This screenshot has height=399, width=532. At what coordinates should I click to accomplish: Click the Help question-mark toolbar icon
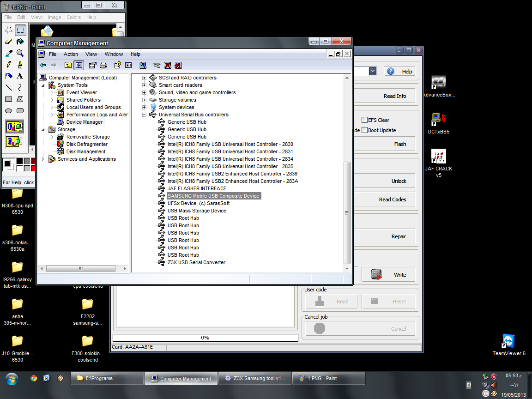[117, 65]
